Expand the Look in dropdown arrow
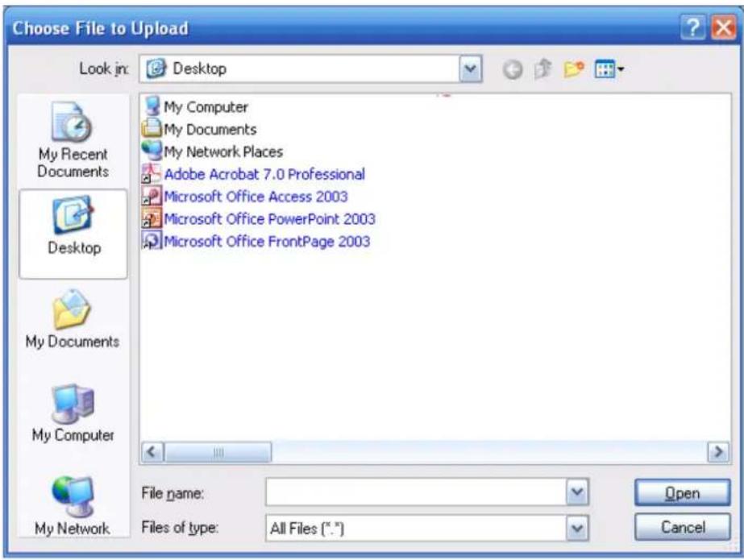The width and height of the screenshot is (744, 560). point(470,69)
